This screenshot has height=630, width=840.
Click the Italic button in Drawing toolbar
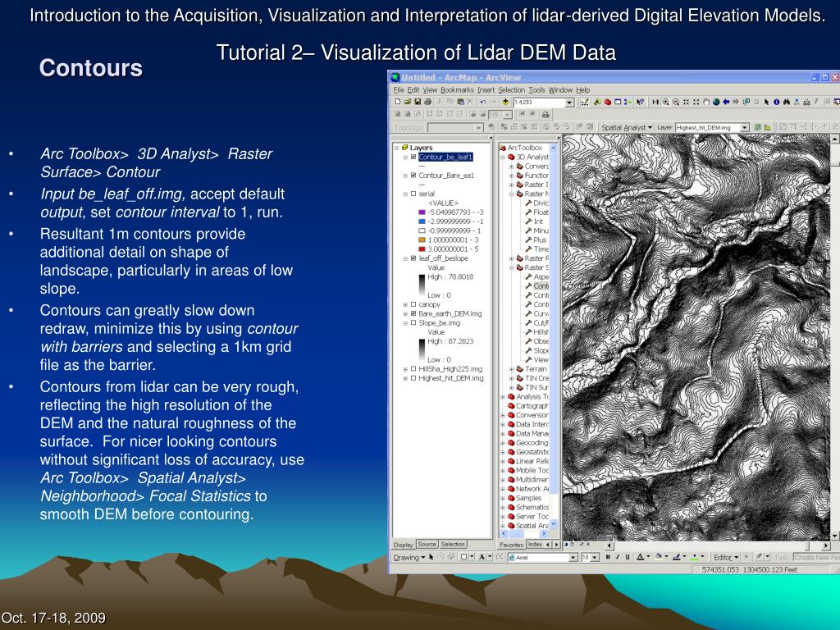617,557
